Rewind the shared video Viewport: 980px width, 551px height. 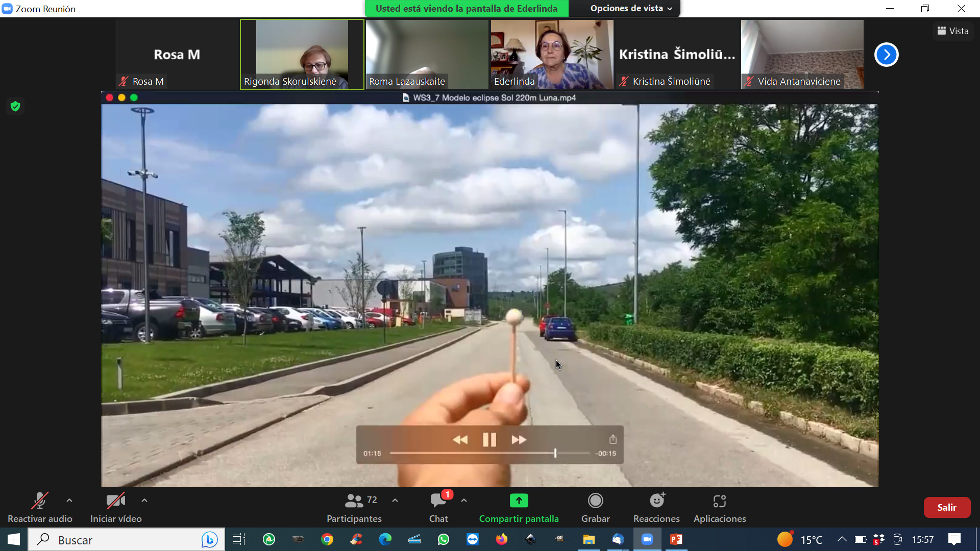(460, 439)
